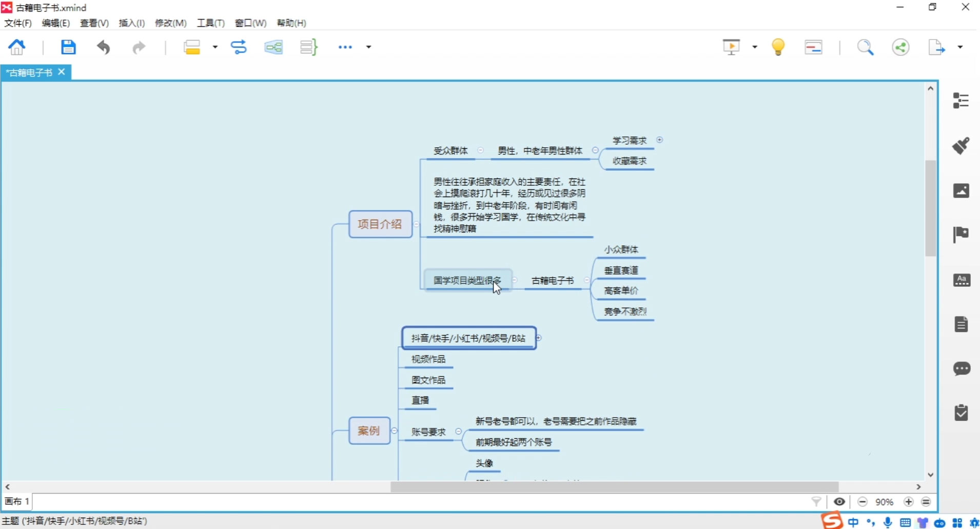Save the 古籍电子书 mind map
The width and height of the screenshot is (980, 529).
(x=68, y=47)
